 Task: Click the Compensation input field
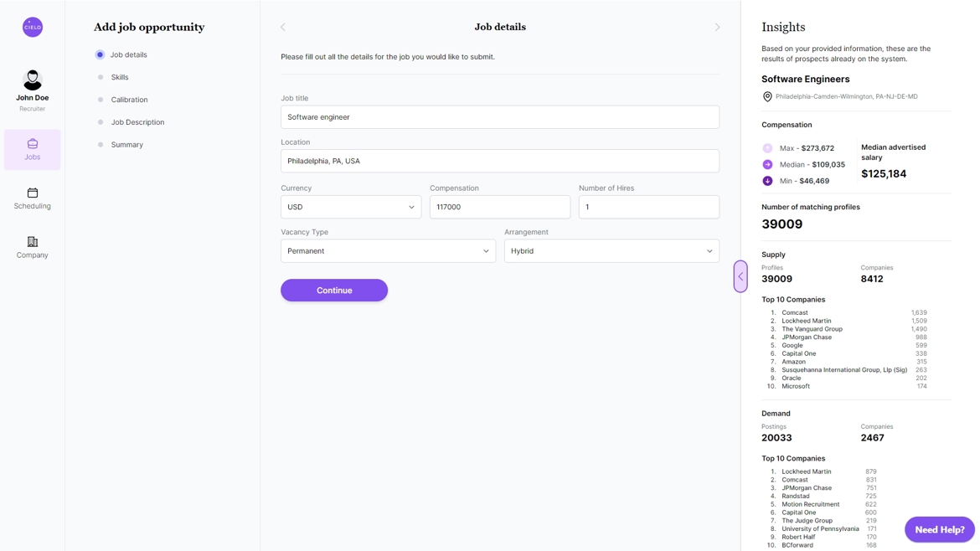499,207
